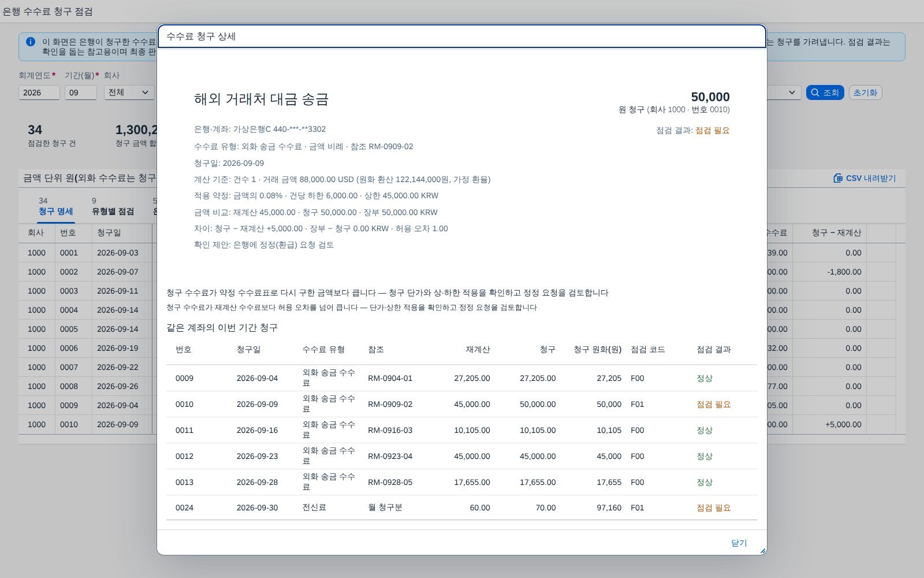924x578 pixels.
Task: Click the 34 점검한 청구 건 summary
Action: (51, 135)
